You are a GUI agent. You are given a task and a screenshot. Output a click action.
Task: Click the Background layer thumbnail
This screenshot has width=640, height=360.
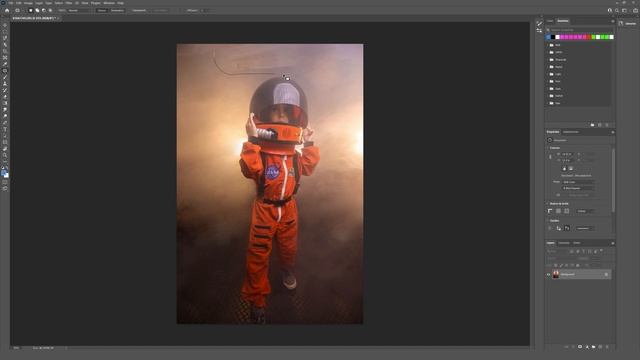556,274
